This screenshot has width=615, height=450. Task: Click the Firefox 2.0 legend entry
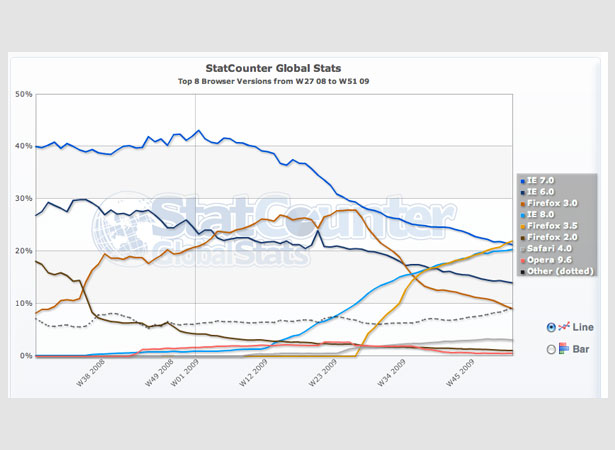(549, 237)
